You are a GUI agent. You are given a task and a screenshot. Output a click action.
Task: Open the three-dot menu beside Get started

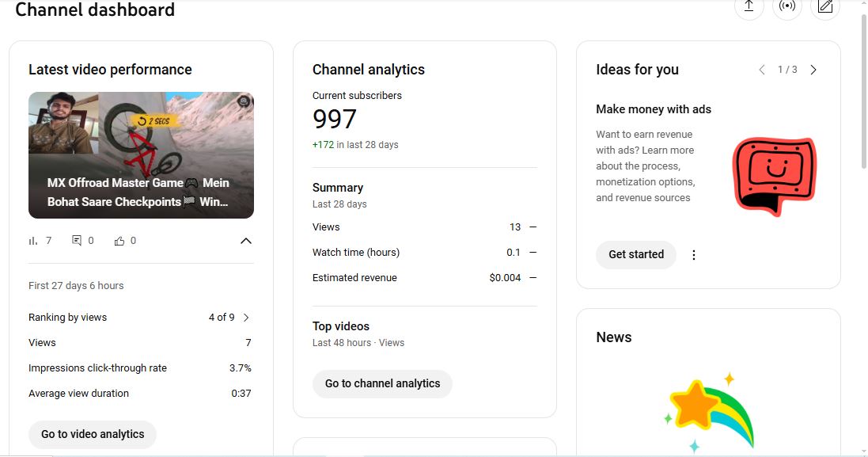tap(694, 255)
